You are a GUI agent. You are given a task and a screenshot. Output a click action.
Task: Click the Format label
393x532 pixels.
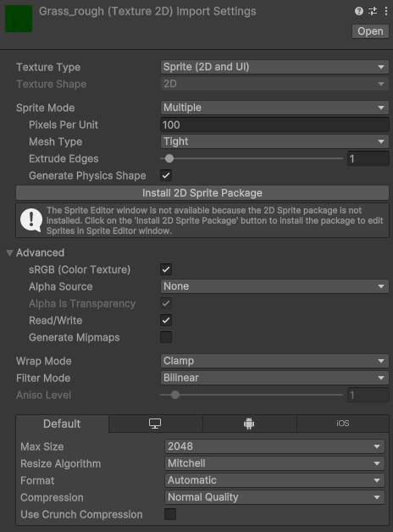tap(37, 480)
